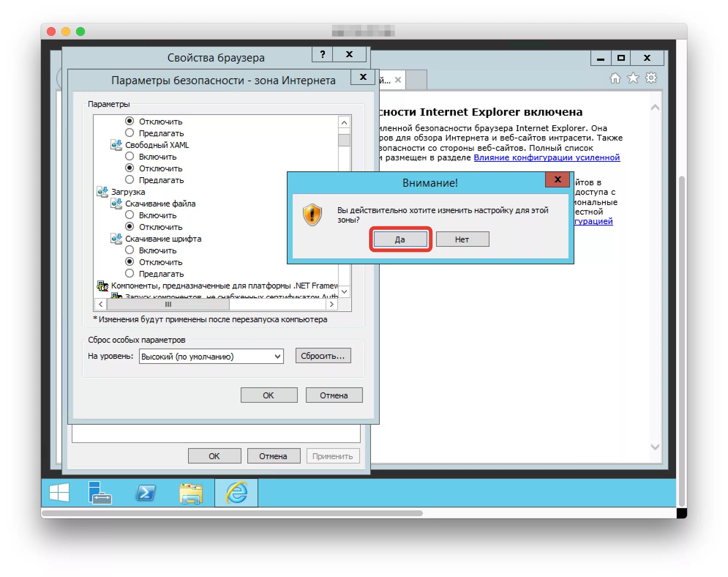Viewport: 728px width, 577px height.
Task: Click the Скачивание шрифта setting icon
Action: [x=116, y=239]
